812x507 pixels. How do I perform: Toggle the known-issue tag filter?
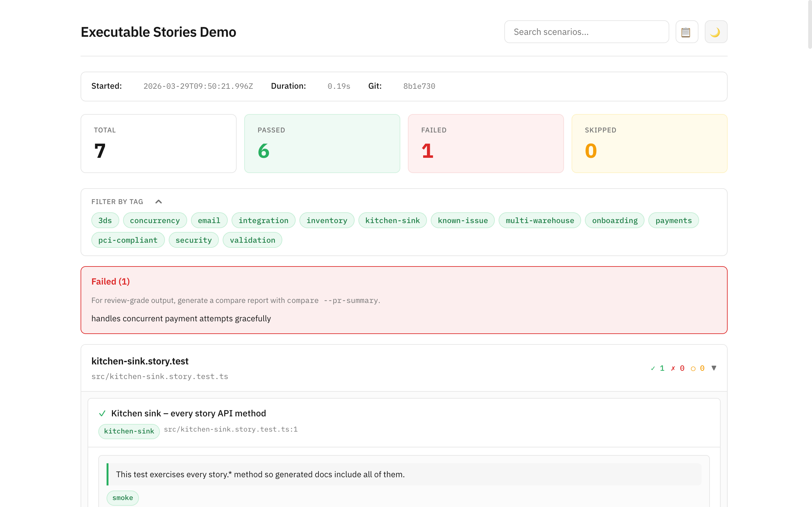point(463,220)
